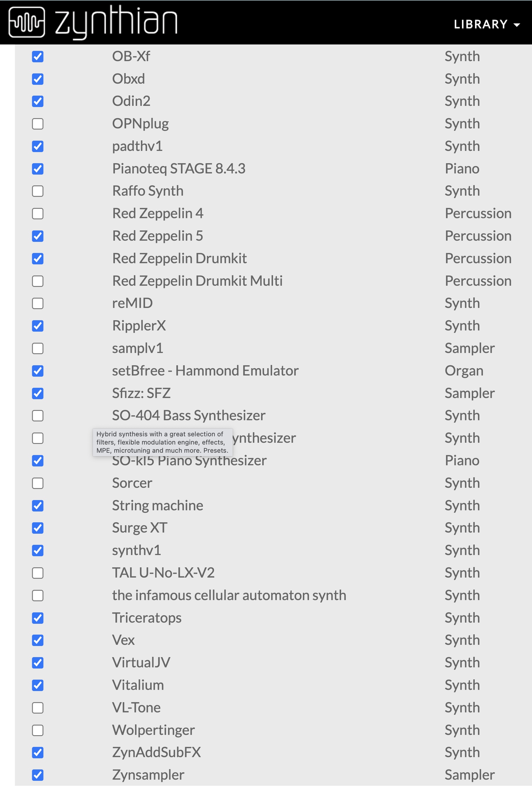
Task: Click the Zynthian waveform logo icon
Action: 27,22
